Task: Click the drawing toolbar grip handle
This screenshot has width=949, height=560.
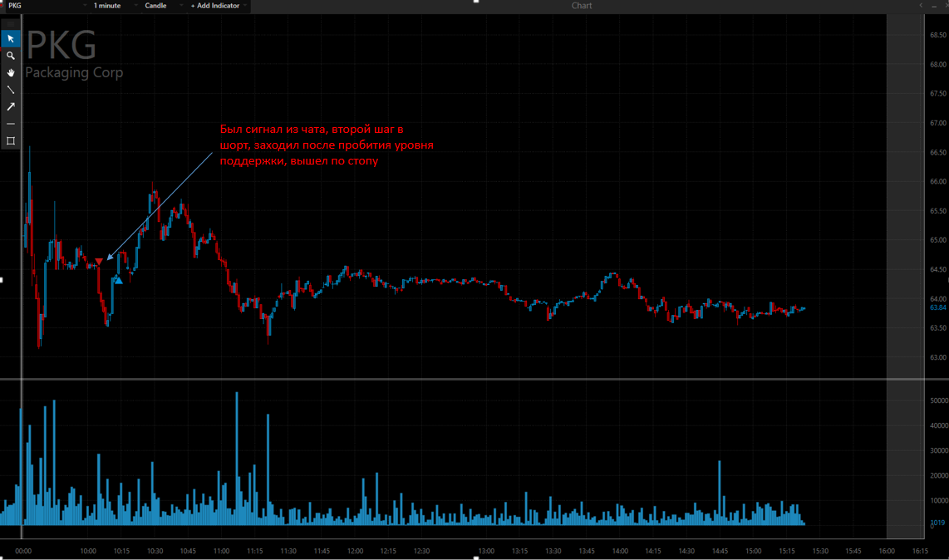Action: [x=10, y=24]
